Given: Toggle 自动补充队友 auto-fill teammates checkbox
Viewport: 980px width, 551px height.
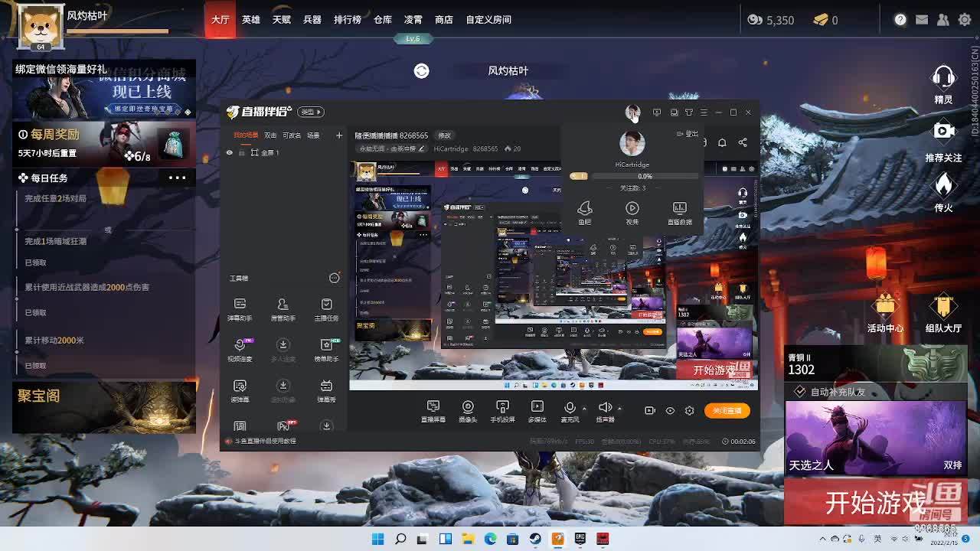Looking at the screenshot, I should click(x=800, y=391).
